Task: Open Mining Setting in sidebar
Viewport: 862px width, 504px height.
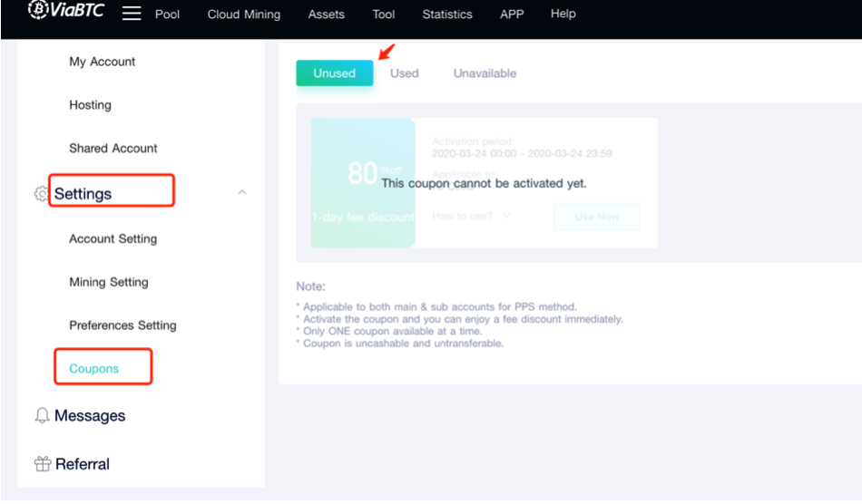Action: click(108, 282)
